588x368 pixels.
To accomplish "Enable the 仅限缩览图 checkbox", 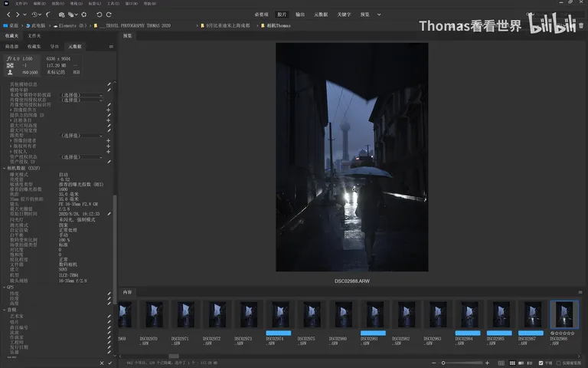I will 559,363.
